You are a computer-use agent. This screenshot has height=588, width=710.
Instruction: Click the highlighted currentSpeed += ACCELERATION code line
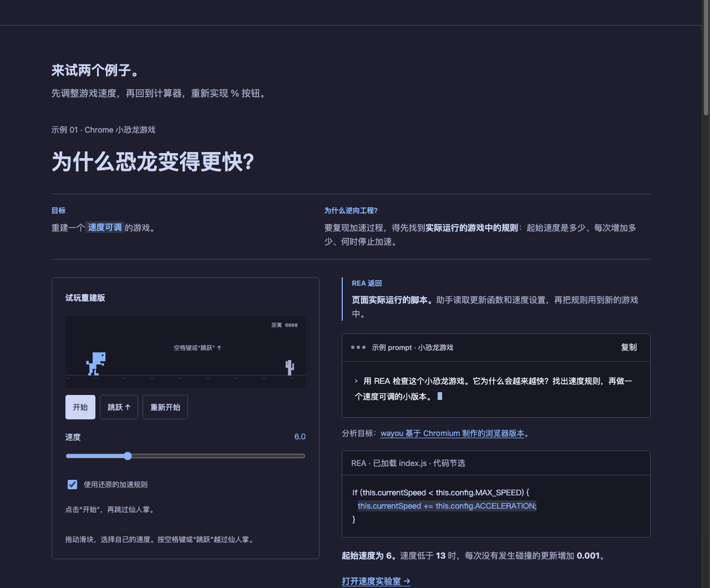(x=447, y=506)
